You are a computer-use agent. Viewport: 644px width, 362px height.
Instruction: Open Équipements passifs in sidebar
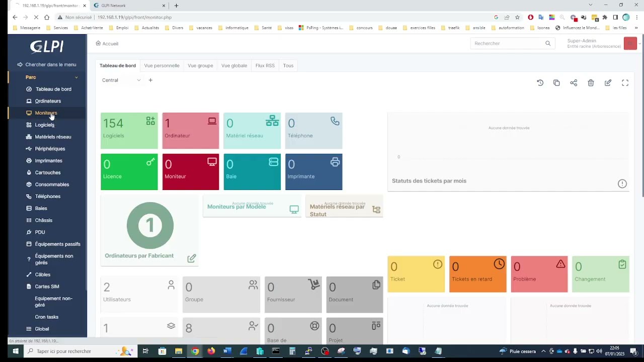(x=53, y=244)
